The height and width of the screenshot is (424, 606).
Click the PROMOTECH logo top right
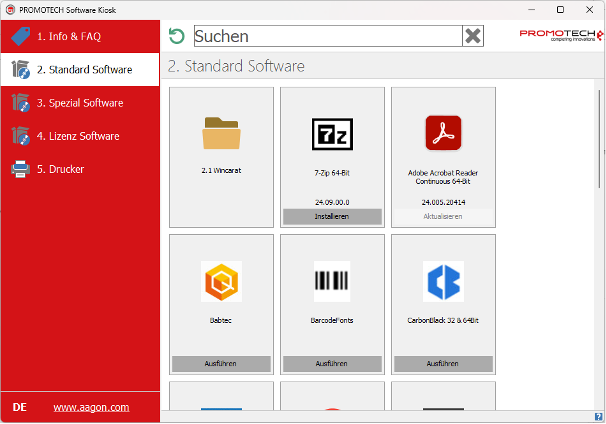561,35
